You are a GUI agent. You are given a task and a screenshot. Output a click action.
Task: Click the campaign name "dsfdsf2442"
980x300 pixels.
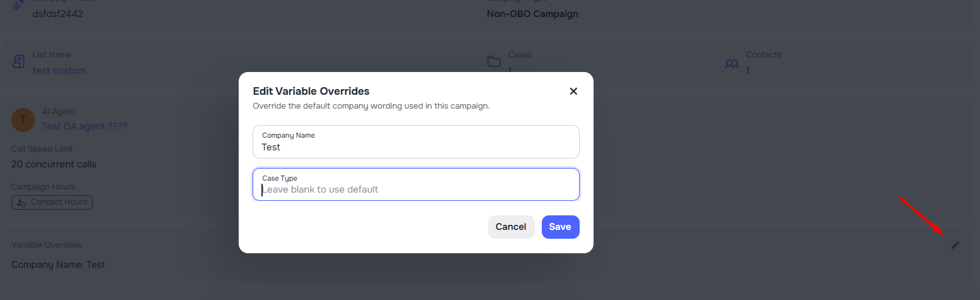[x=57, y=14]
